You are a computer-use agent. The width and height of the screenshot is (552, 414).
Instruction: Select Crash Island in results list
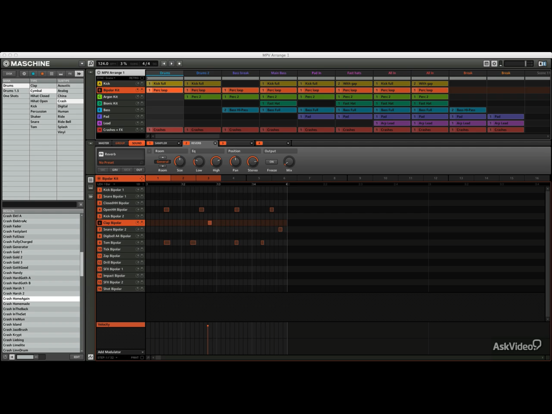click(41, 324)
